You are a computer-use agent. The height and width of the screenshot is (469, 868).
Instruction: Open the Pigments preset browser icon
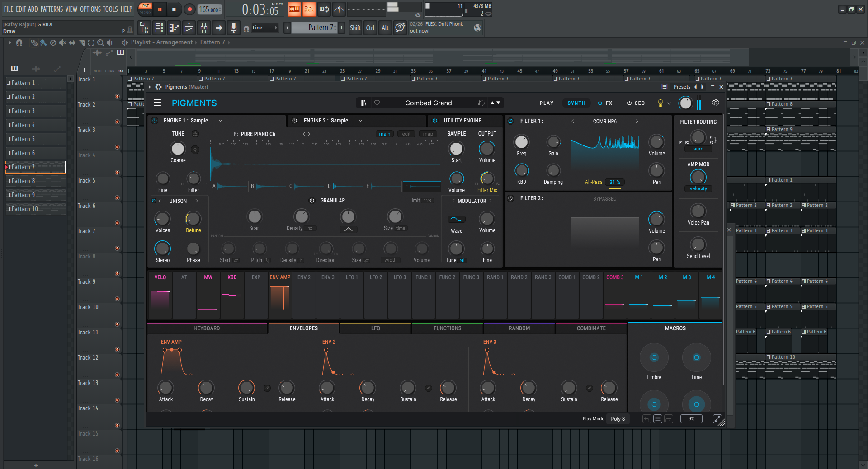(x=363, y=103)
